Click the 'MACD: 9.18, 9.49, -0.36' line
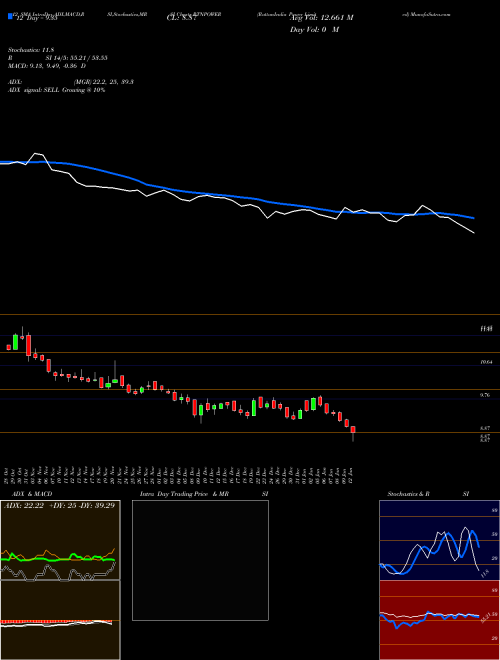Image resolution: width=500 pixels, height=660 pixels. tap(47, 66)
